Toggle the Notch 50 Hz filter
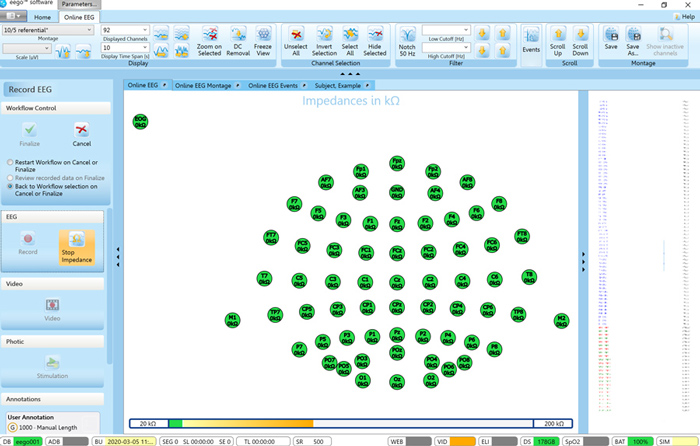 (407, 40)
